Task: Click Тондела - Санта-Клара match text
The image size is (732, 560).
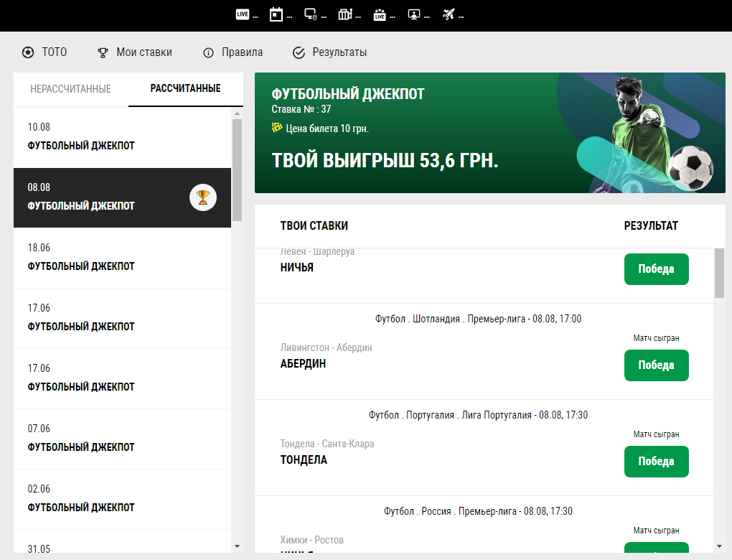Action: click(x=327, y=444)
